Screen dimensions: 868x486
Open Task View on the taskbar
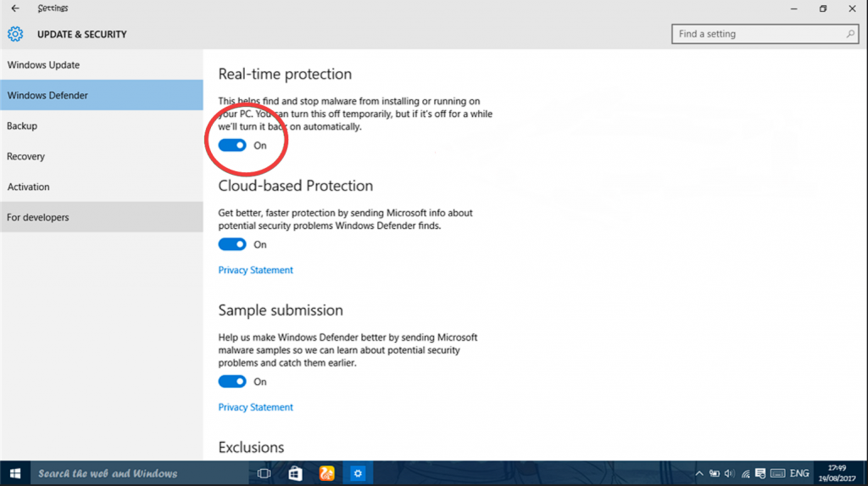[264, 473]
